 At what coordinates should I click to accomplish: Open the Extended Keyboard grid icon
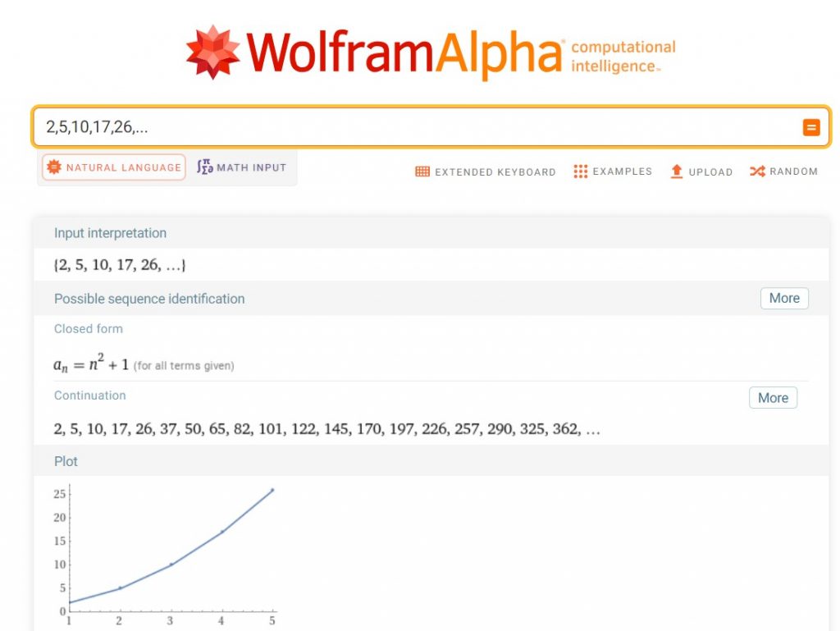422,171
